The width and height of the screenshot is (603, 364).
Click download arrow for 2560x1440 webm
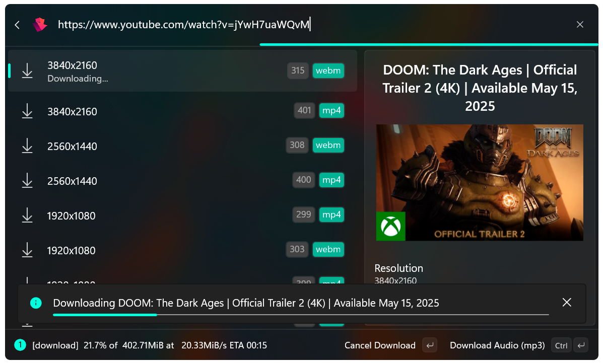(x=27, y=145)
